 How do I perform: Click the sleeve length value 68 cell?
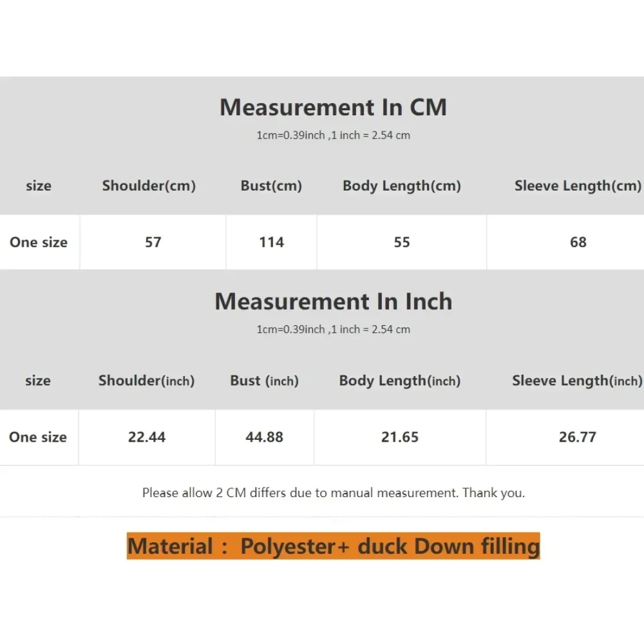(578, 242)
